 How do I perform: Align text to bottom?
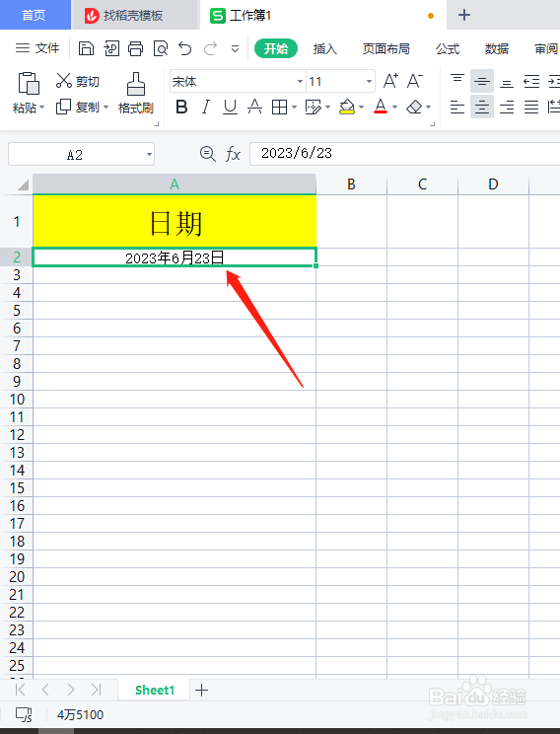tap(507, 82)
